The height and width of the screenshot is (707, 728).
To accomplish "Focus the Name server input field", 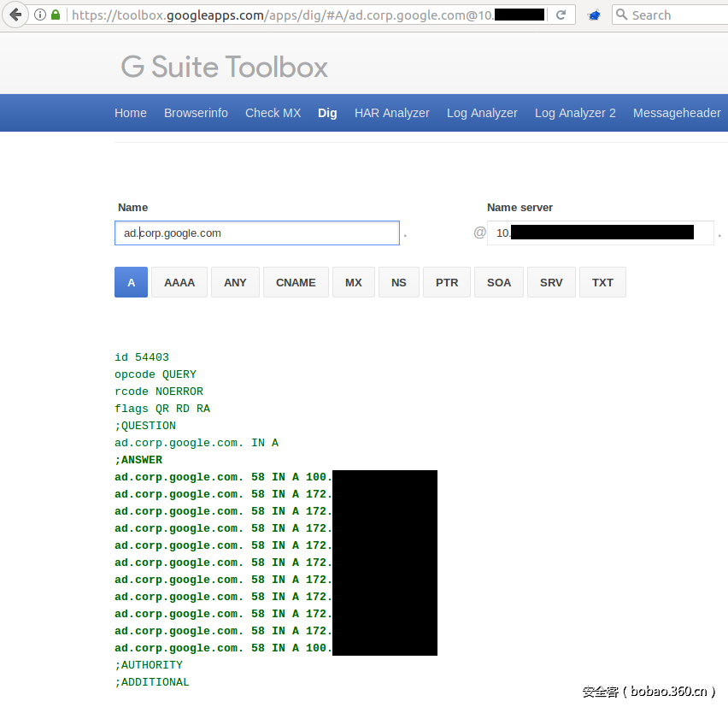I will pyautogui.click(x=600, y=233).
